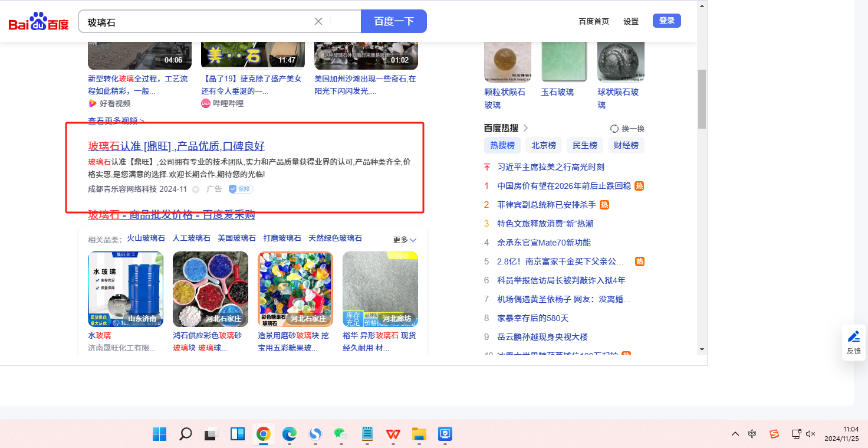Switch to the 北京榜 tab

click(544, 145)
